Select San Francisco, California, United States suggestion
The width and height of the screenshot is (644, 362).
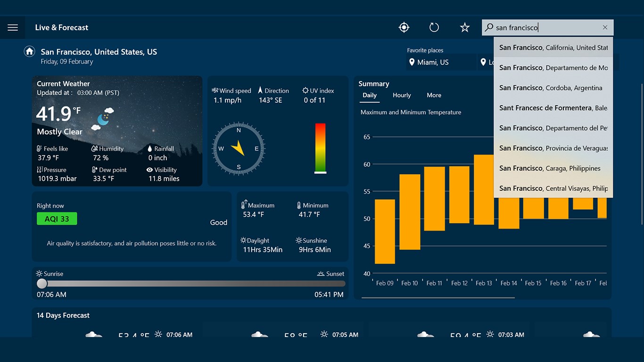(x=552, y=47)
